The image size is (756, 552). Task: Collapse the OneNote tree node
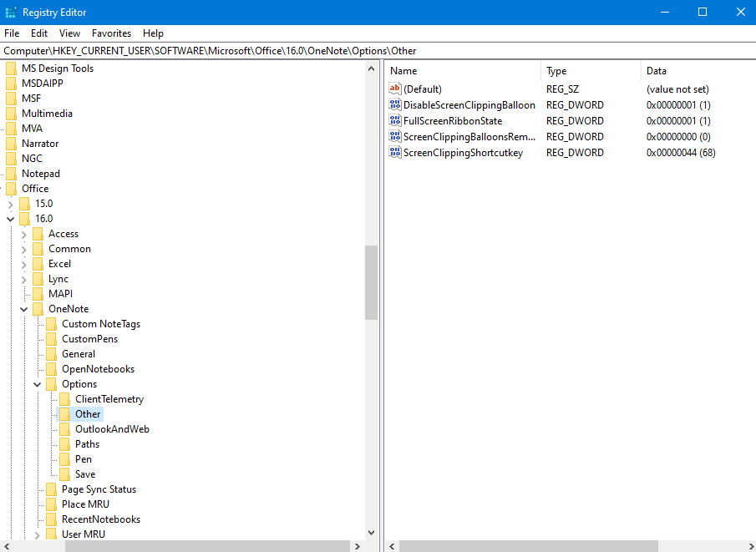[x=24, y=309]
